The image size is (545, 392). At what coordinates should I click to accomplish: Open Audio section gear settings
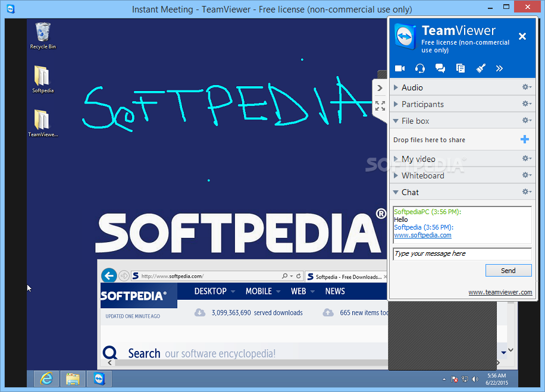coord(527,87)
